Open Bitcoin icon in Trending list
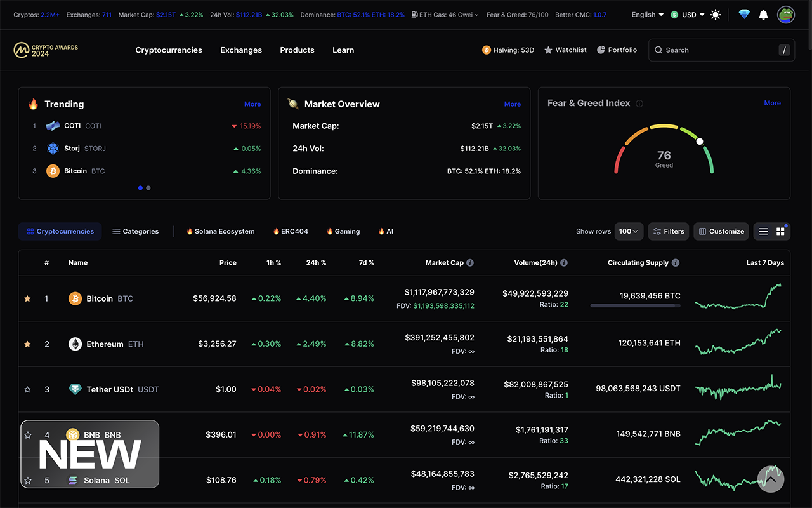 point(53,171)
